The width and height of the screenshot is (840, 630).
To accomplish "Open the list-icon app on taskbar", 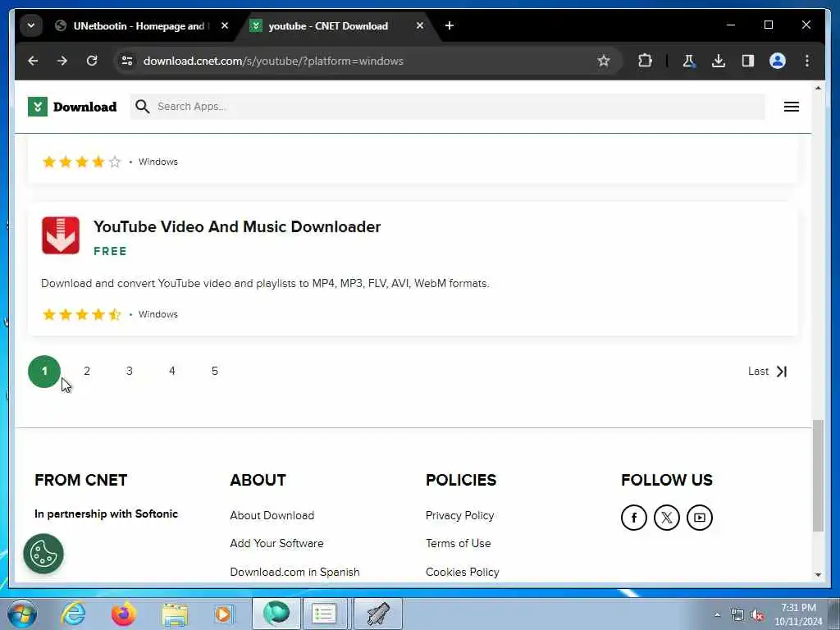I will coord(324,614).
